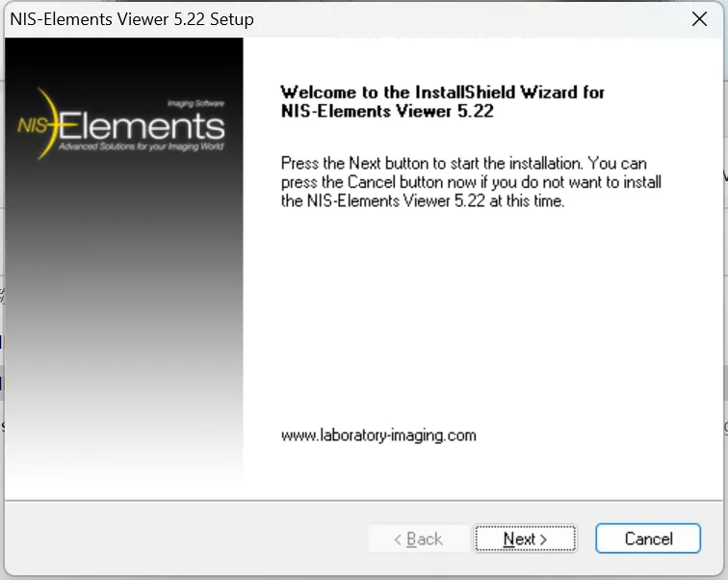Screen dimensions: 728x580
Task: Click the empty white area of the wizard page
Action: pos(482,316)
